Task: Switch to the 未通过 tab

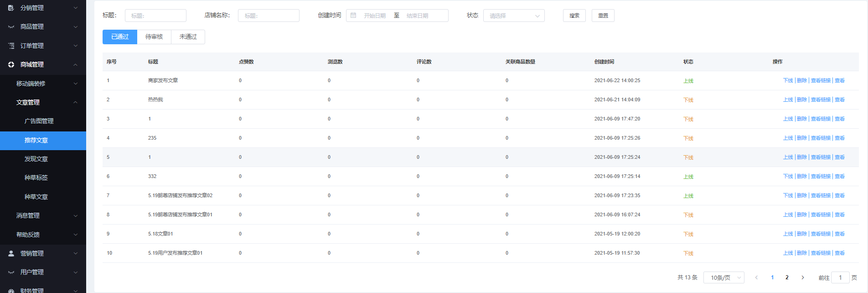Action: 188,37
